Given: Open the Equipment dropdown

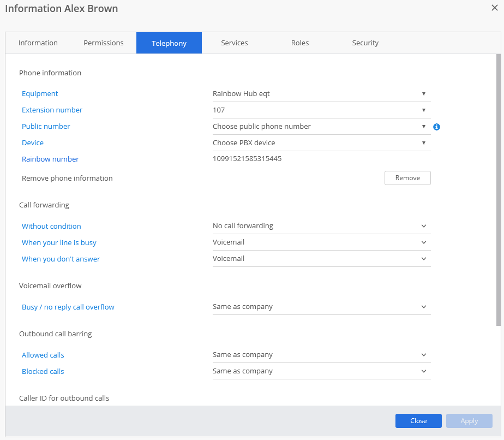Looking at the screenshot, I should tap(321, 93).
